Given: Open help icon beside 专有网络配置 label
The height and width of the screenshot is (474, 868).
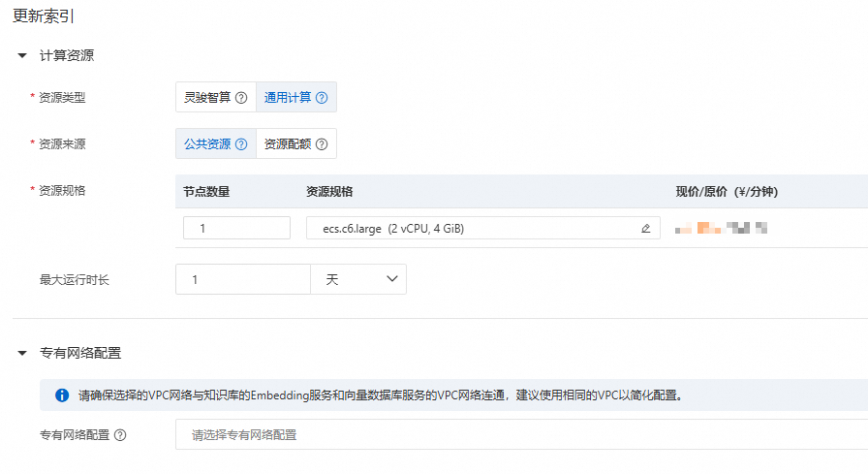Looking at the screenshot, I should point(120,435).
